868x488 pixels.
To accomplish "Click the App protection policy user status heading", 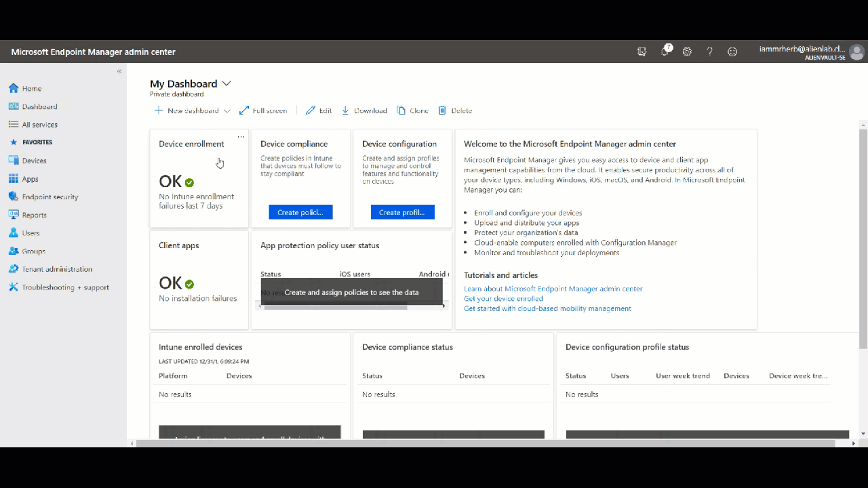I will click(x=320, y=245).
